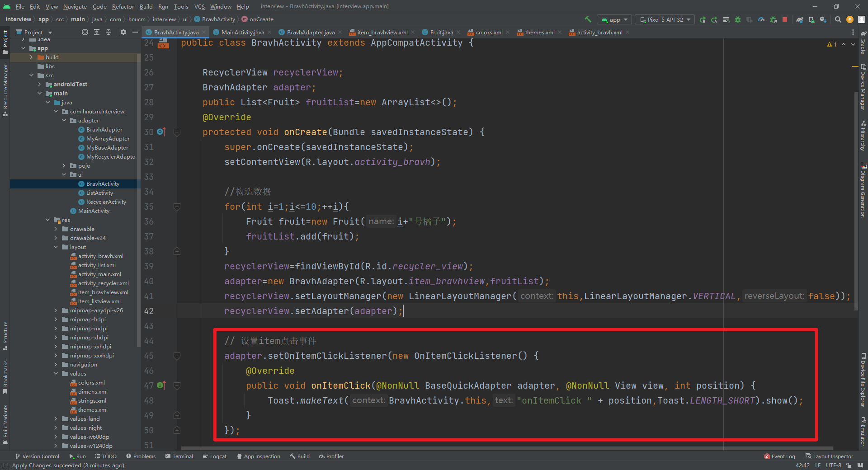Click the implements gutter icon on line 47
Screen dimensions: 868x470
(161, 385)
